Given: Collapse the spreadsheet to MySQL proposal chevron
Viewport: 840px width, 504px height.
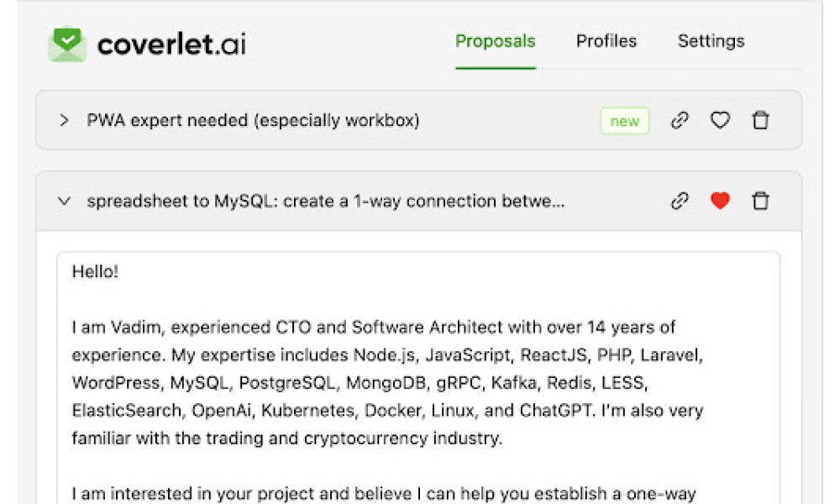Looking at the screenshot, I should 65,202.
